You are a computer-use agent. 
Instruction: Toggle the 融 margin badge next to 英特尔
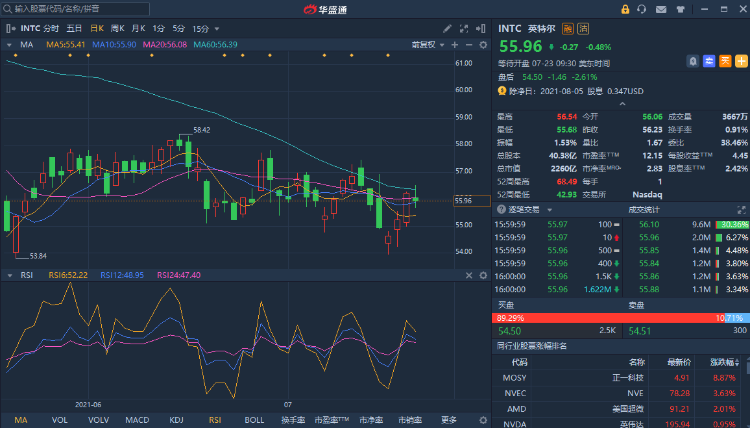(x=568, y=29)
